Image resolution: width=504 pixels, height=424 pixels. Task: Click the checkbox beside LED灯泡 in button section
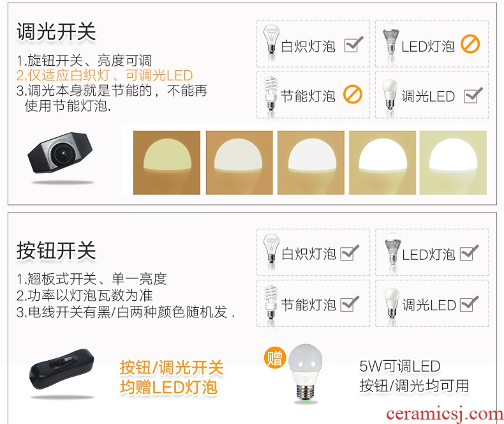[469, 253]
